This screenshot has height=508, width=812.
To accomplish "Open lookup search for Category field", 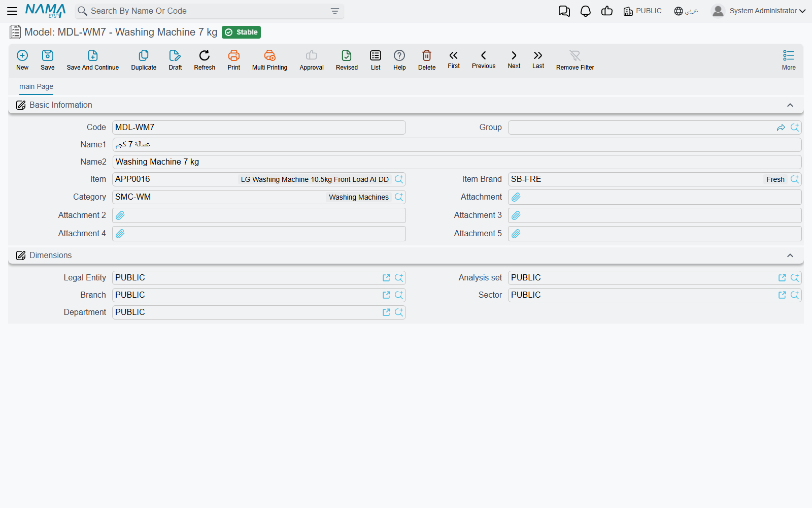I will 399,197.
